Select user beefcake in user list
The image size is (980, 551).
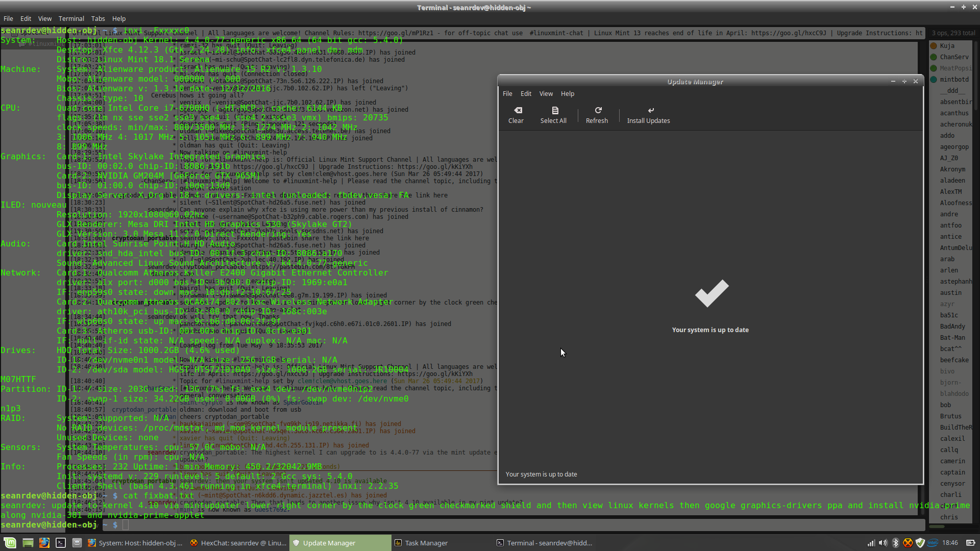951,360
